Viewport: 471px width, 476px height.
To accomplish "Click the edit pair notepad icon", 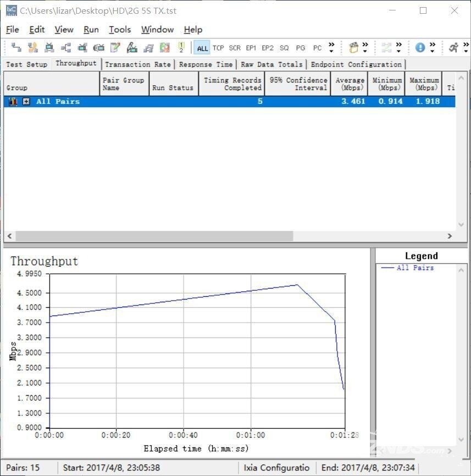I will coord(115,47).
